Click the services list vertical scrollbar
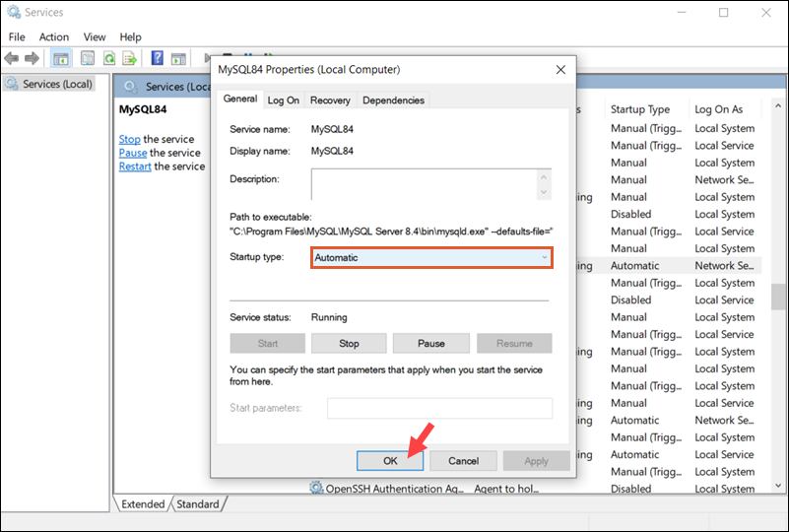 pyautogui.click(x=778, y=296)
